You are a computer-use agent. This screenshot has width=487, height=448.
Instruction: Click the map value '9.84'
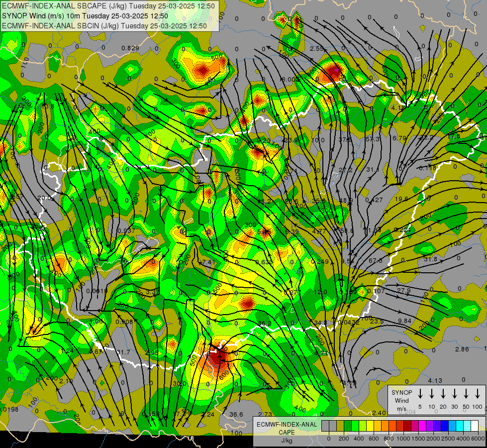click(x=405, y=321)
